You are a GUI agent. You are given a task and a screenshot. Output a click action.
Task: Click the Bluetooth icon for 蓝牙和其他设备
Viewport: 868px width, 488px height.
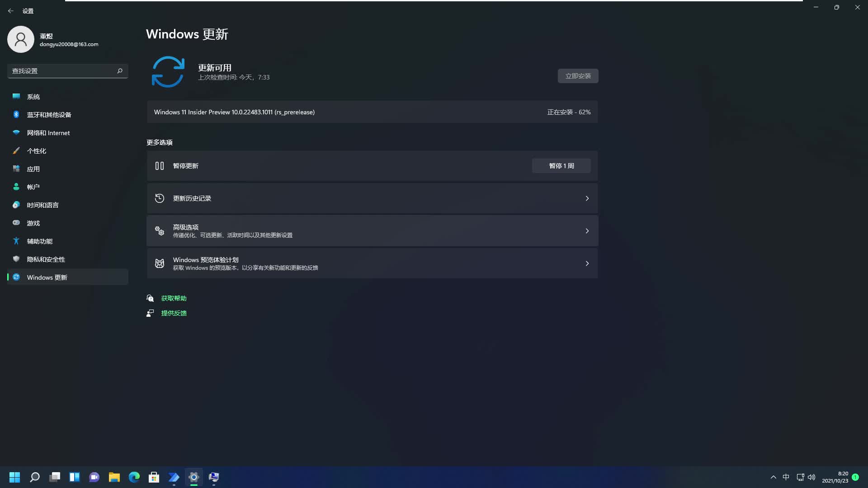pos(16,114)
